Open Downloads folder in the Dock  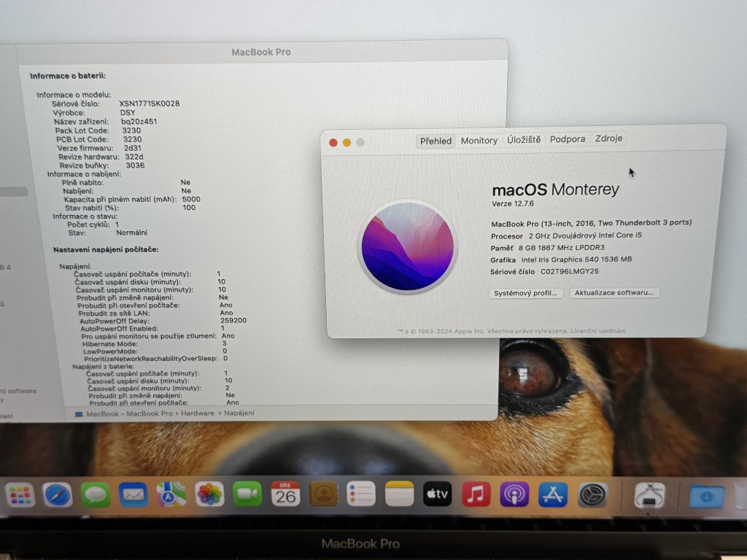[x=706, y=496]
